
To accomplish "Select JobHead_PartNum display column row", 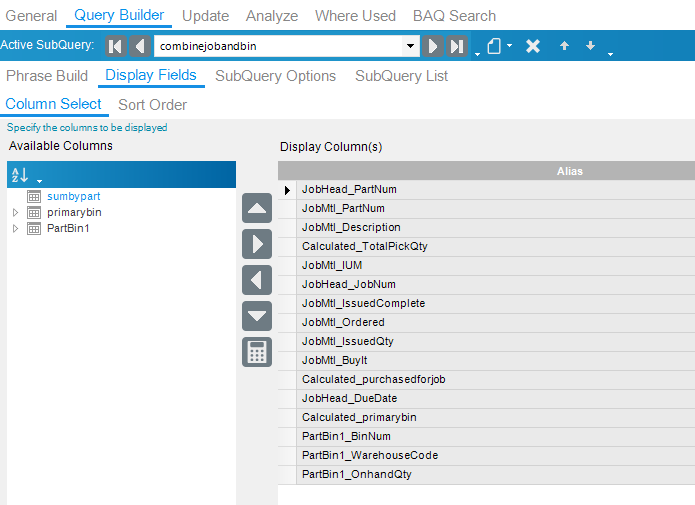I will pyautogui.click(x=496, y=190).
